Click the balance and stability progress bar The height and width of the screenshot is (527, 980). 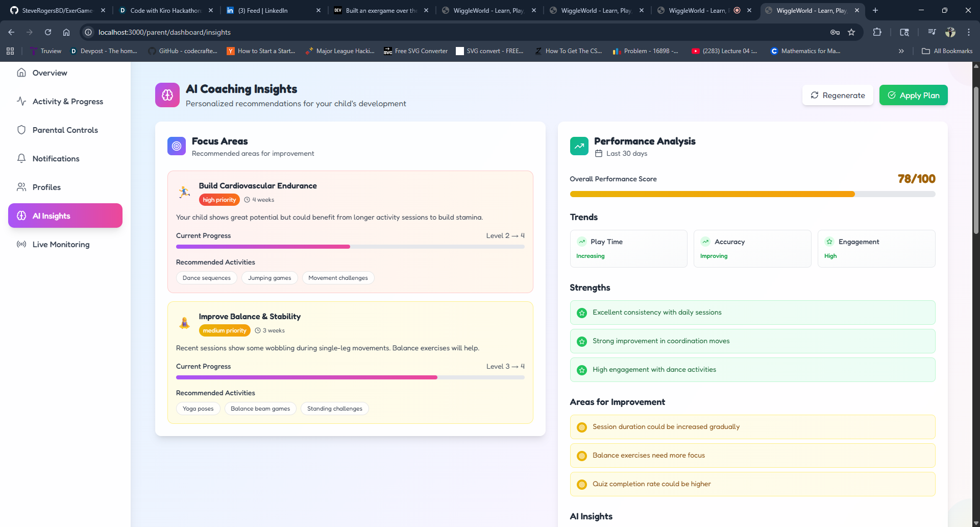click(x=350, y=377)
